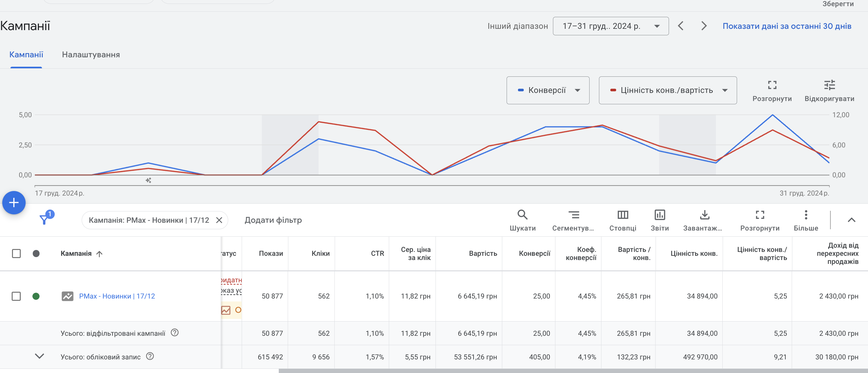Open the Шукати search icon in table toolbar

point(522,214)
